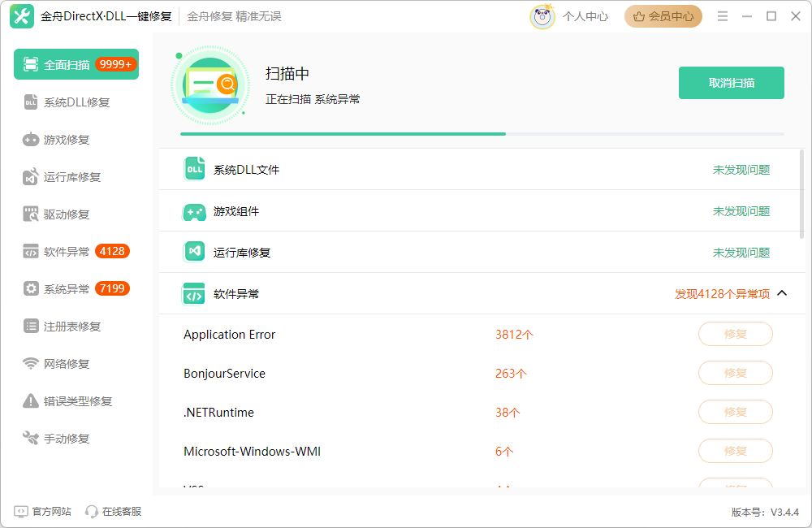Repair BonjourService via 修复 button
This screenshot has height=528, width=812.
coord(736,373)
